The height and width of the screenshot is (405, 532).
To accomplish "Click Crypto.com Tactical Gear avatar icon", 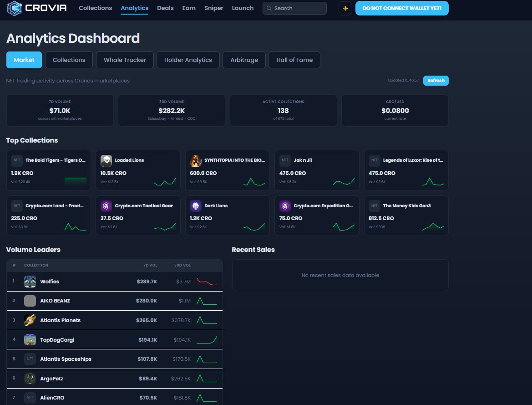I will tap(106, 206).
